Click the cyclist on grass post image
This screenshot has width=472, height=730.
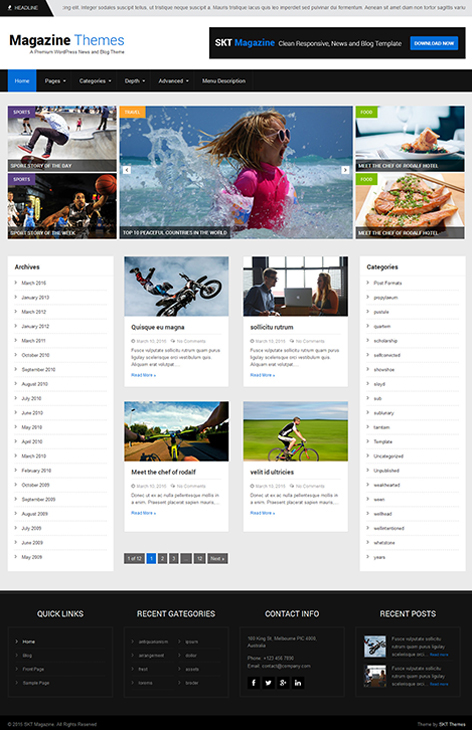(295, 431)
